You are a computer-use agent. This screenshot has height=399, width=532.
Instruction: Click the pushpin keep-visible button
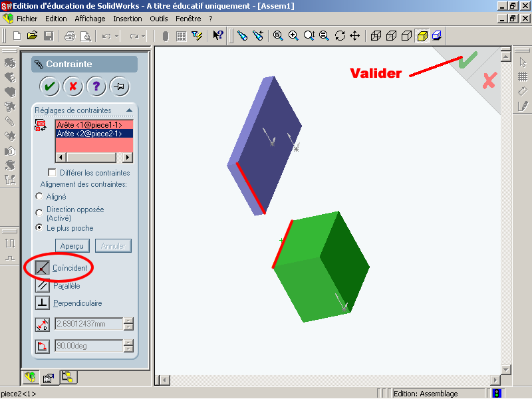click(120, 86)
